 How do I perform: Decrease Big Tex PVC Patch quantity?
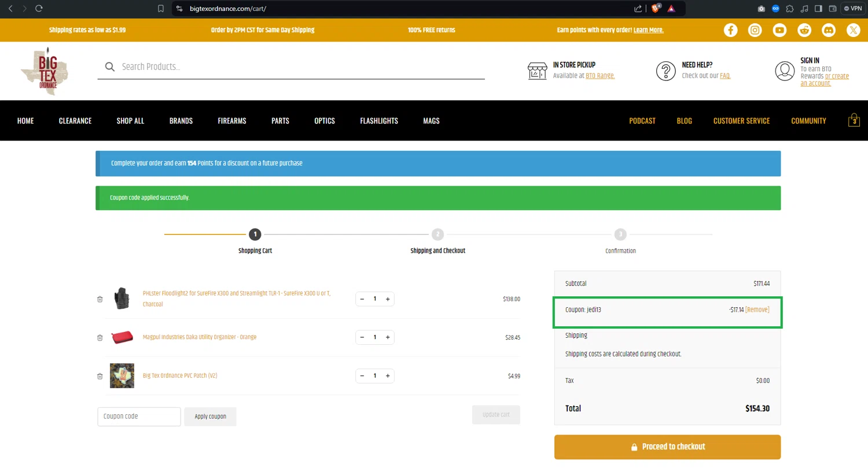coord(362,376)
